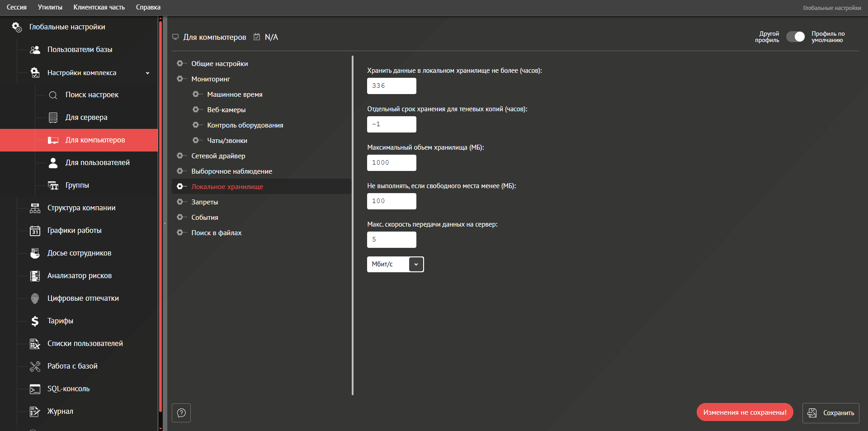Open the Клиентская часть menu
This screenshot has height=431, width=868.
(x=99, y=7)
